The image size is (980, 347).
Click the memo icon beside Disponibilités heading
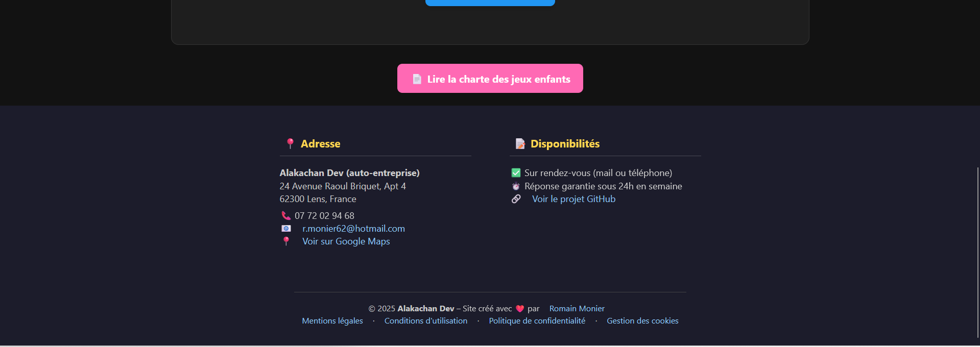click(x=520, y=144)
